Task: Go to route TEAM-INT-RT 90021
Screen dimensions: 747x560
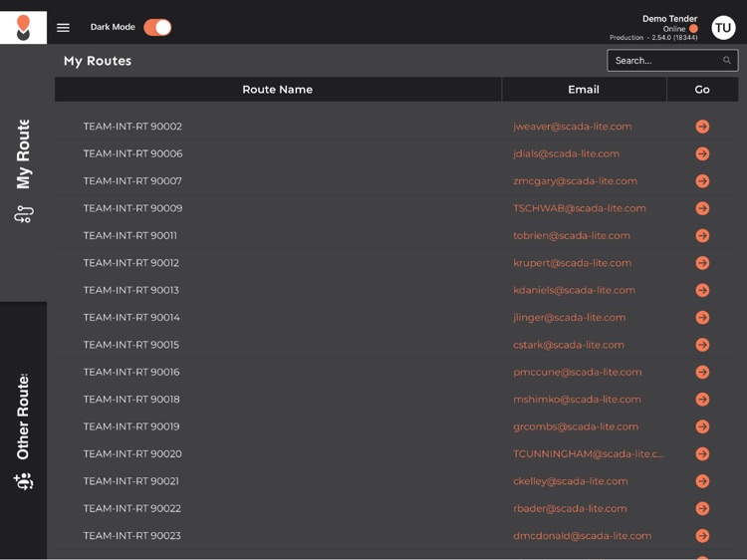Action: click(x=702, y=481)
